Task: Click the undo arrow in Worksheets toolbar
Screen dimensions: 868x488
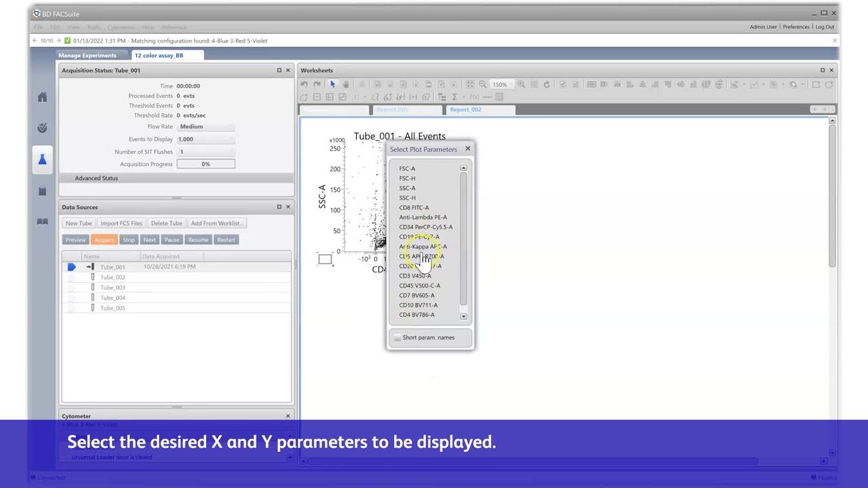Action: tap(304, 84)
